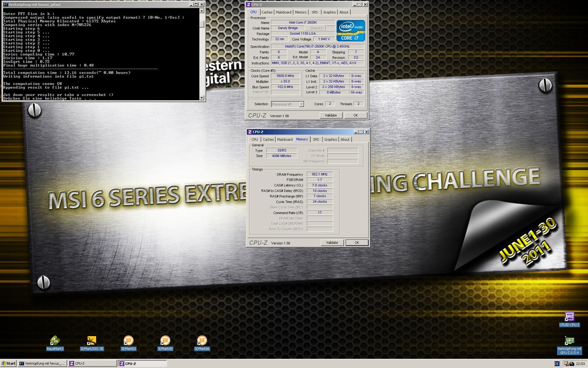Switch to CPU tab in lower CPU-Z window

254,140
